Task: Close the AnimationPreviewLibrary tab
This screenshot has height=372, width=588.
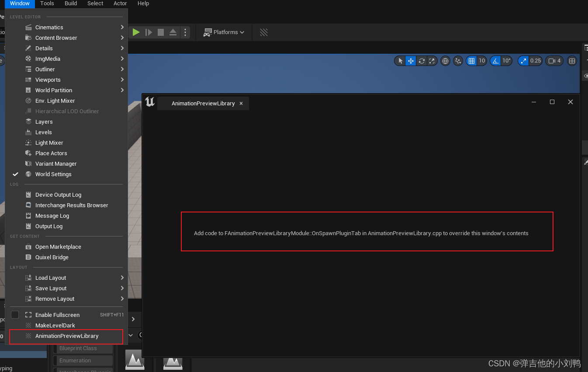Action: pos(241,104)
